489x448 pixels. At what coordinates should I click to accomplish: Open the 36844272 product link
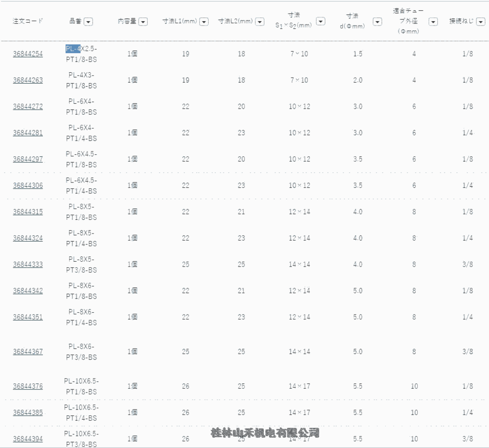pyautogui.click(x=28, y=106)
